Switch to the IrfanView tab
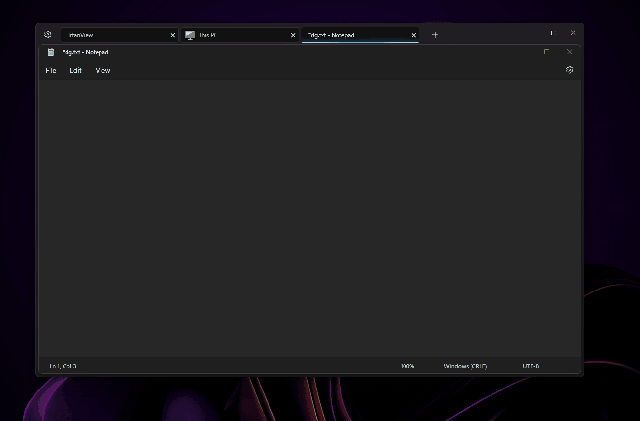 119,35
